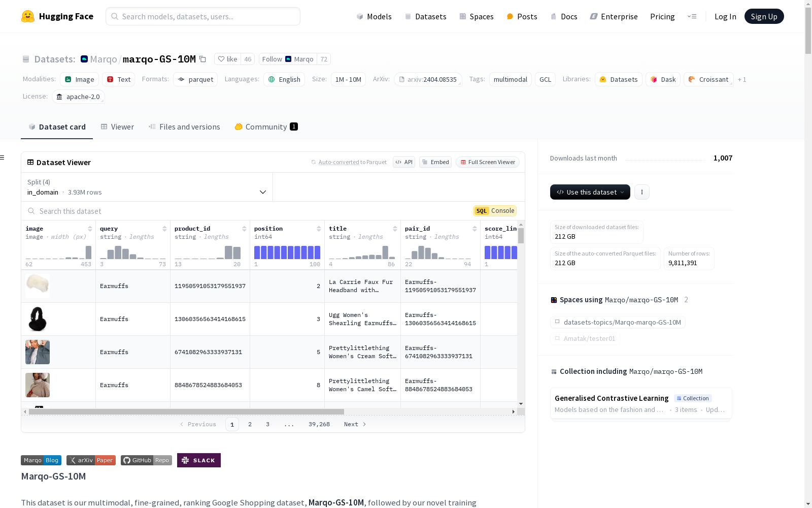Open the Dataset card tab
This screenshot has width=812, height=508.
[x=57, y=127]
